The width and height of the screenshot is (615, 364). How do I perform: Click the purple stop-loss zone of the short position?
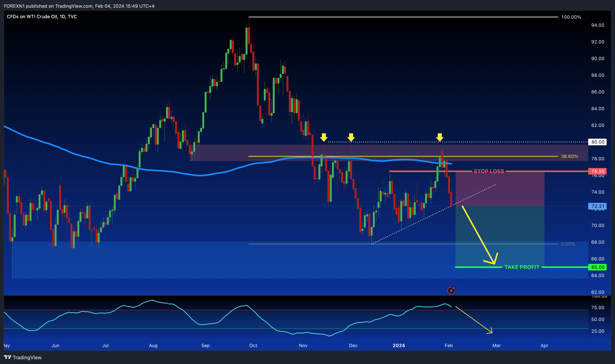(500, 189)
